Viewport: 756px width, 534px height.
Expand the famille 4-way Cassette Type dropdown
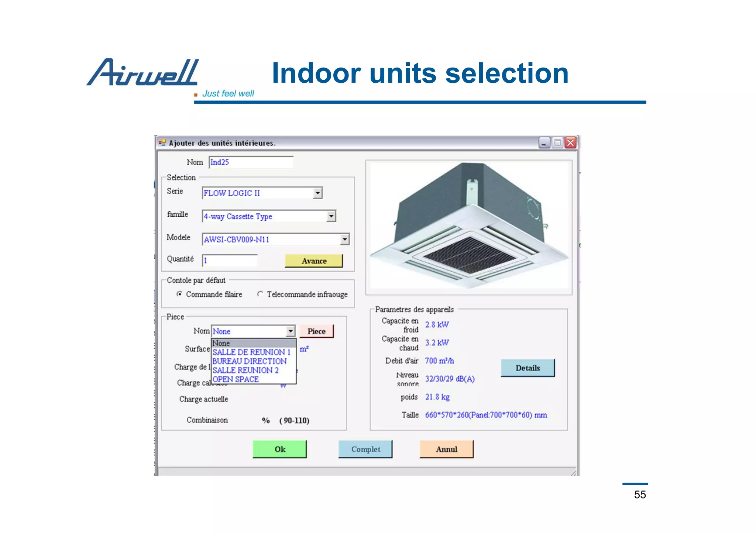(x=331, y=216)
